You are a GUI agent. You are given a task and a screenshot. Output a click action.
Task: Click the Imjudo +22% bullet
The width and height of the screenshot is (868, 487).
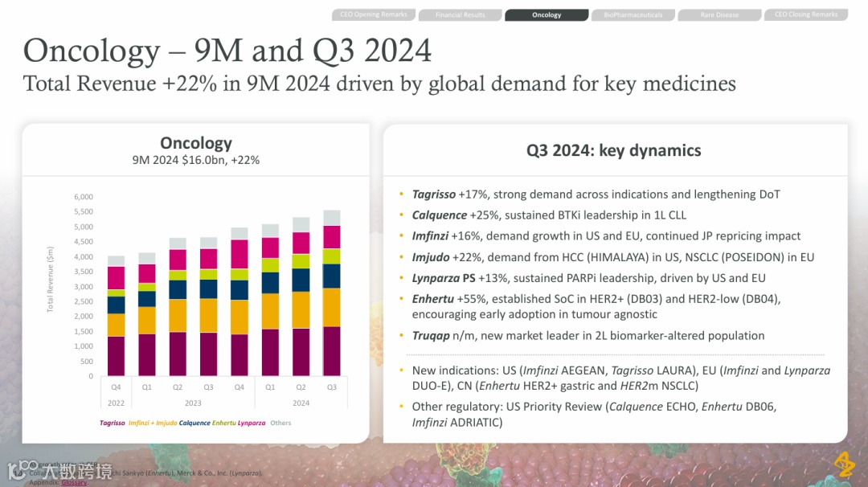[612, 257]
